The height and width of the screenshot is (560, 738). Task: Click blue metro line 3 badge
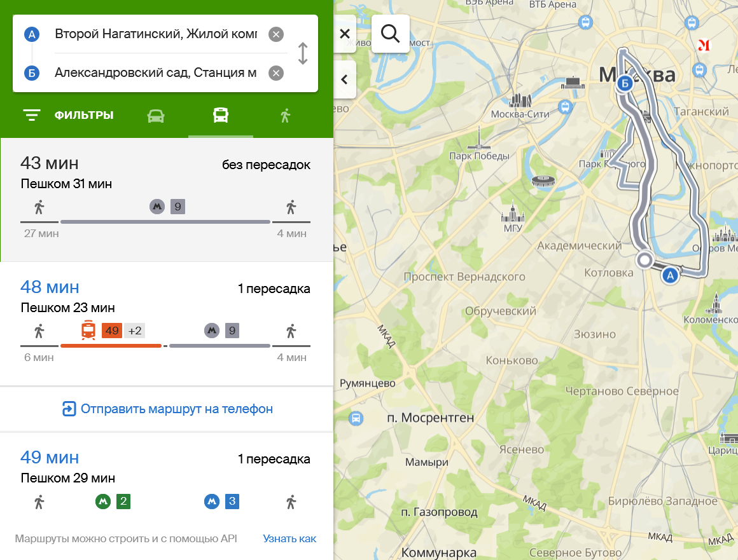232,502
